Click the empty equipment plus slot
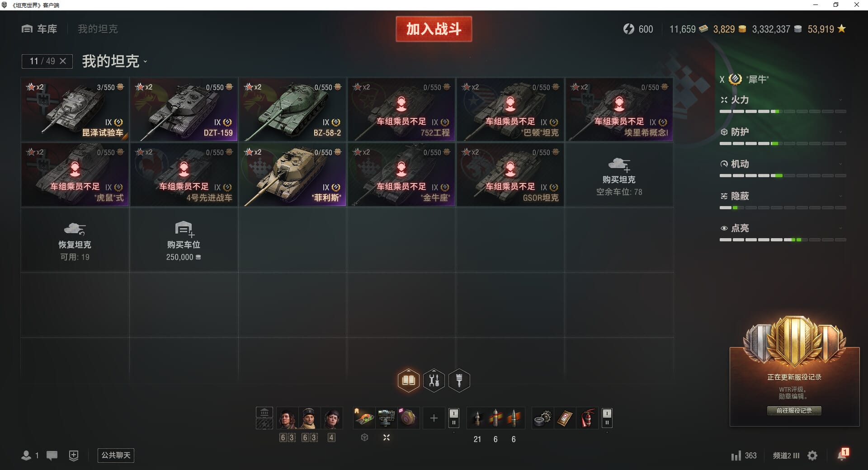Viewport: 868px width, 470px height. (x=434, y=418)
